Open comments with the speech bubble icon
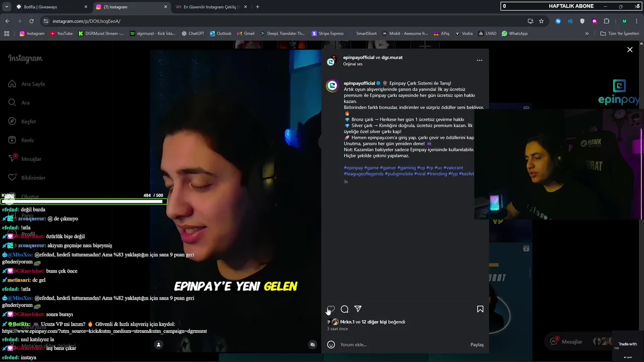Viewport: 644px width, 362px height. click(345, 309)
